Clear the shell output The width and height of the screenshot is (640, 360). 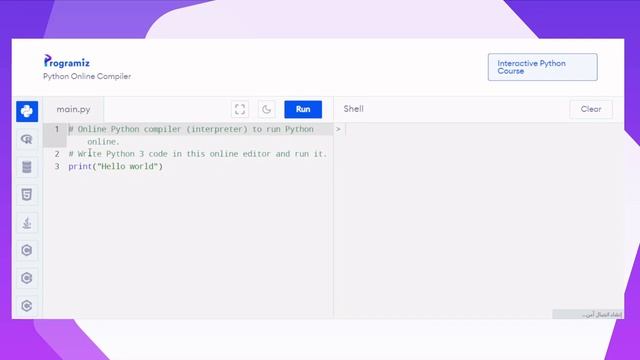pyautogui.click(x=591, y=109)
